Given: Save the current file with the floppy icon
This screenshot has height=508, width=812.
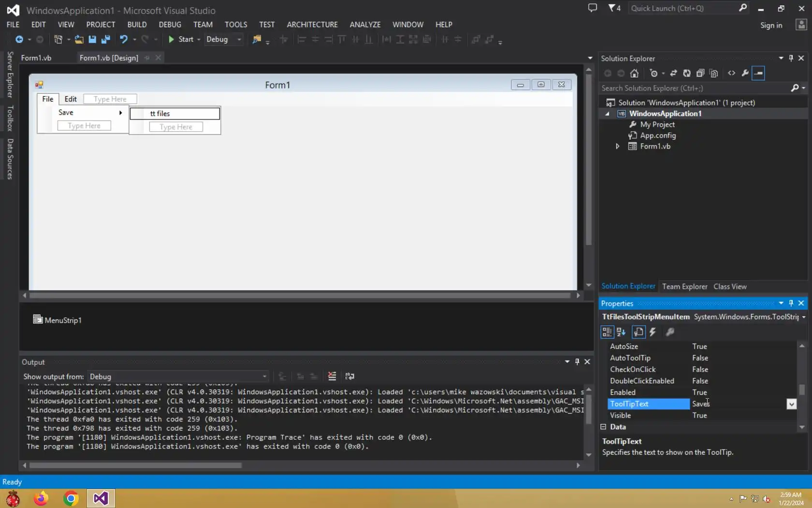Looking at the screenshot, I should pyautogui.click(x=92, y=39).
